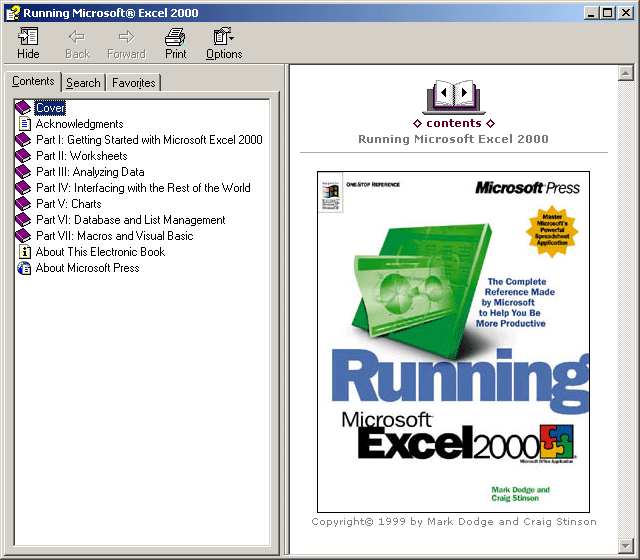Open the Options dropdown menu
The width and height of the screenshot is (640, 560).
coord(224,43)
